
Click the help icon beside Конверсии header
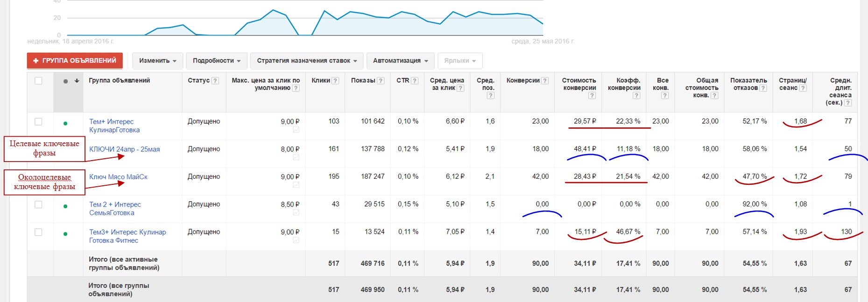(544, 81)
